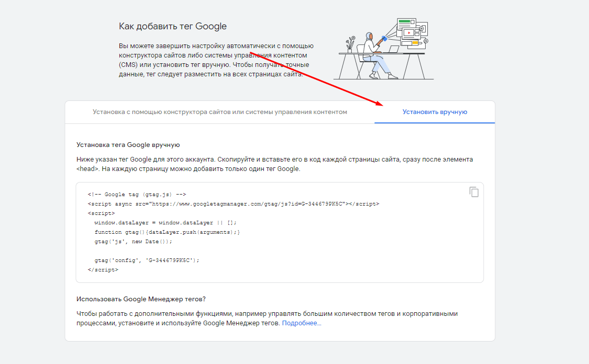589x364 pixels.
Task: Click the 'function gtag()' code line
Action: pyautogui.click(x=167, y=232)
